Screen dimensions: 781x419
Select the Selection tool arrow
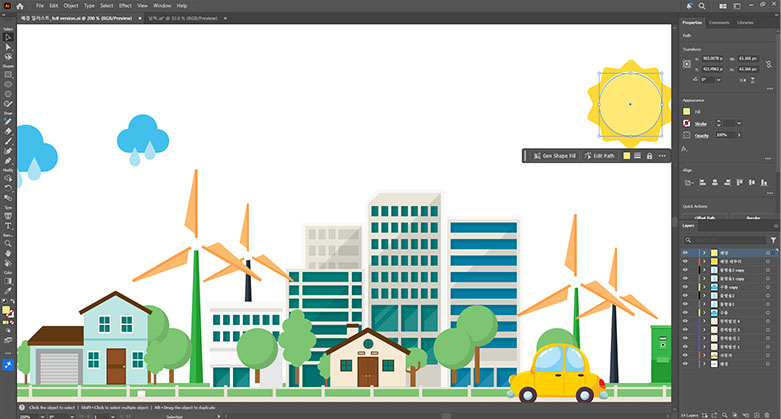(8, 37)
